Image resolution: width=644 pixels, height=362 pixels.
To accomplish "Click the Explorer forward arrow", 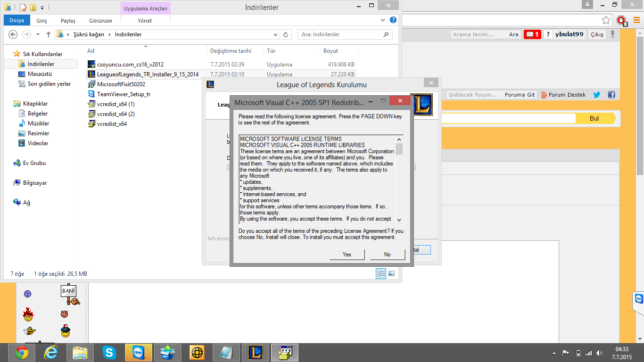I will [x=26, y=34].
